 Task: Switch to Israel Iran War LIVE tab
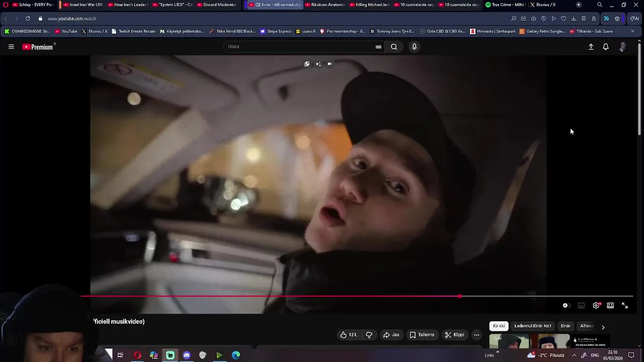83,5
